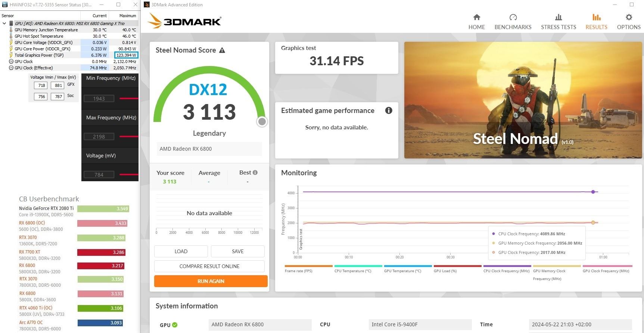Viewport: 644px width, 333px height.
Task: Click the GFX Vmax 881 field
Action: tap(57, 85)
